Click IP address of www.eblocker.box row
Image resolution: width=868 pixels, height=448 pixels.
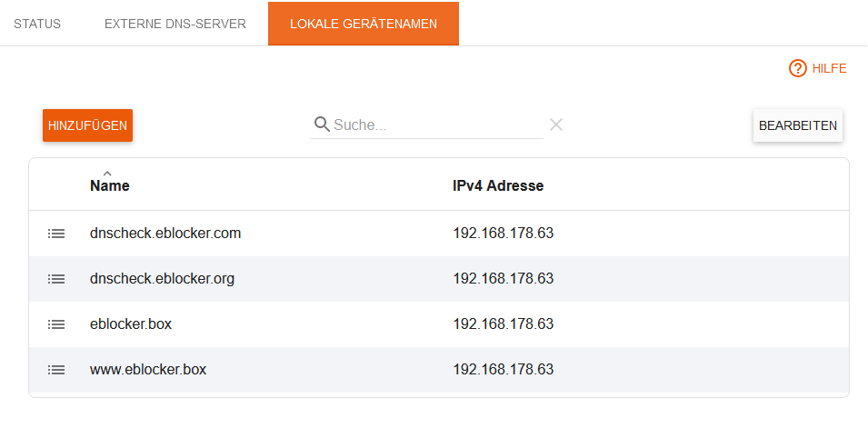click(504, 369)
